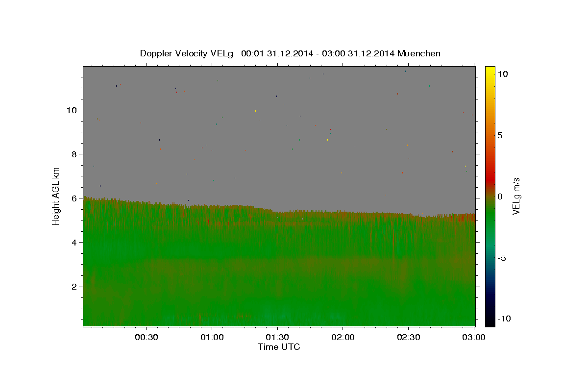
Task: Click the colorbar value -10 label
Action: coord(504,318)
